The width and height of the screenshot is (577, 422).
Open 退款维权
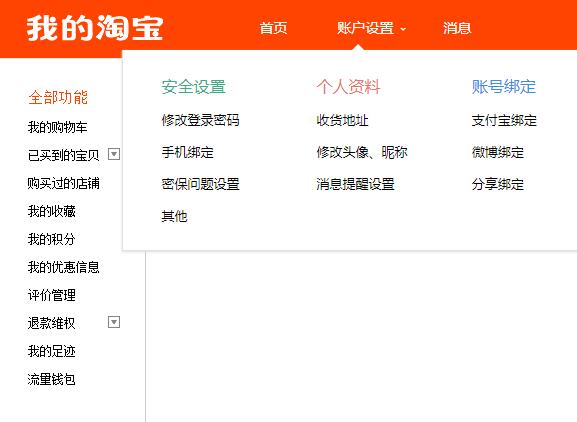[x=52, y=323]
